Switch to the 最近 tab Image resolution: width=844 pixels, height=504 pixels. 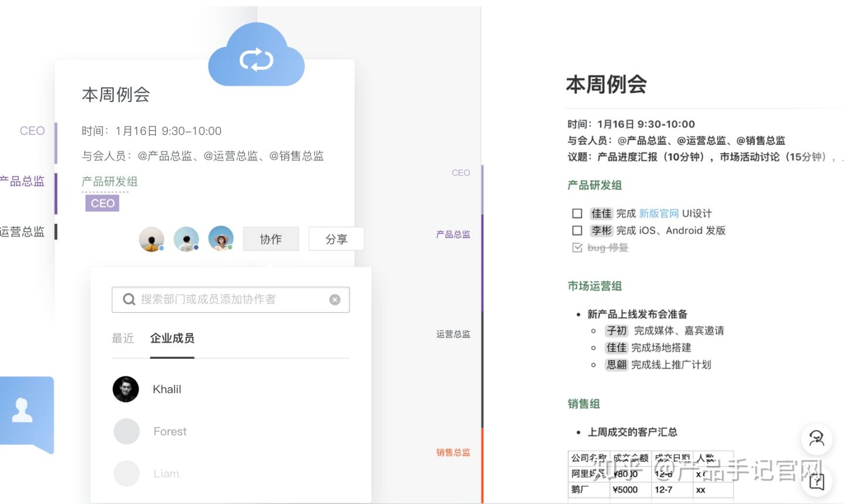tap(123, 338)
